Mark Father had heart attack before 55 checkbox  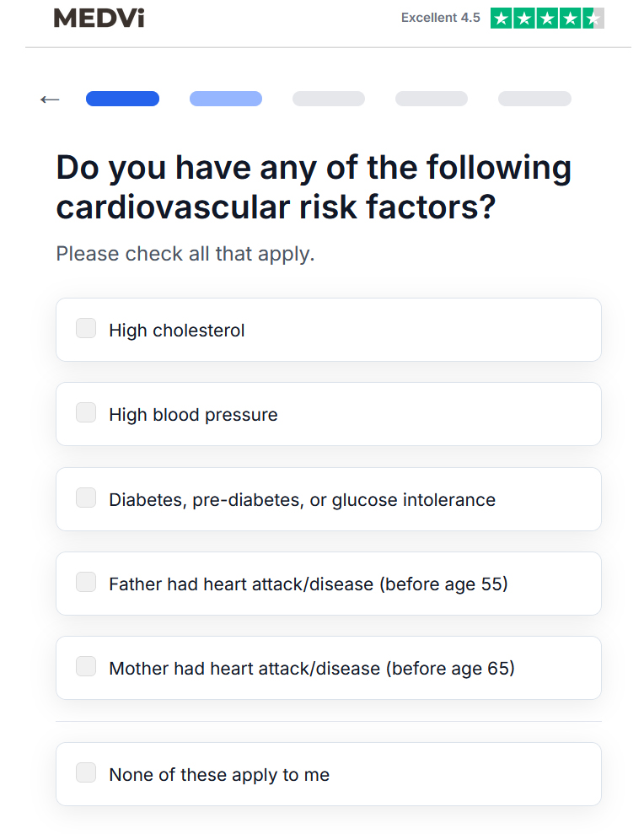click(x=86, y=582)
